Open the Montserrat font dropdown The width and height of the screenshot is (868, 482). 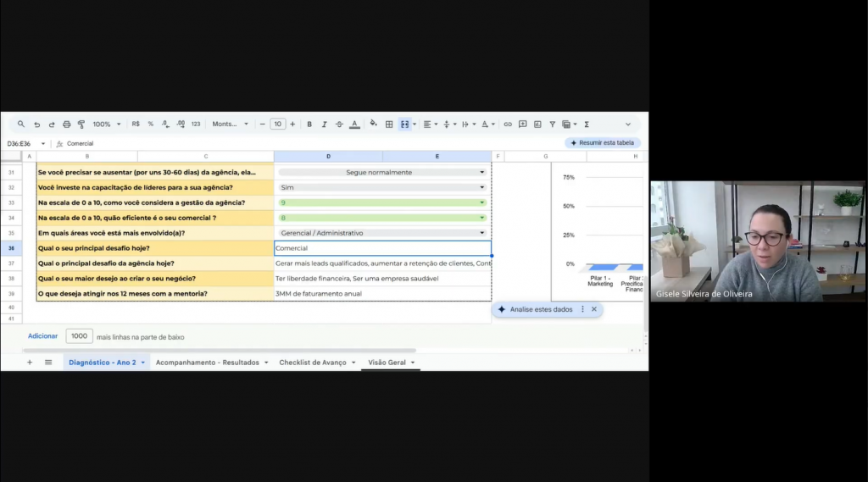coord(231,125)
